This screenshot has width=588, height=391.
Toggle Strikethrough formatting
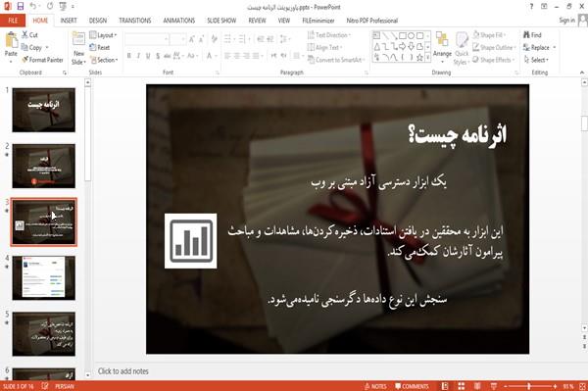[x=168, y=56]
